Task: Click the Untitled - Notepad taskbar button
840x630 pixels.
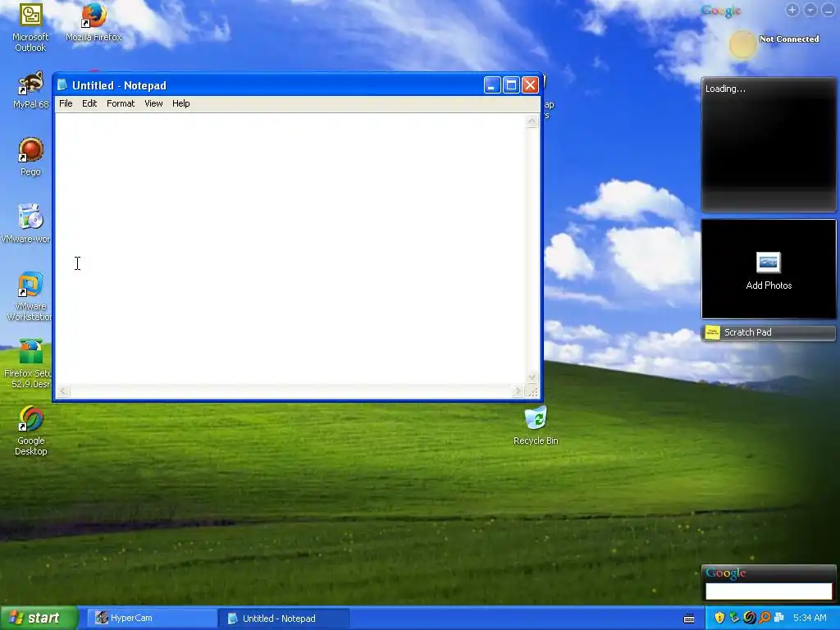Action: 284,619
